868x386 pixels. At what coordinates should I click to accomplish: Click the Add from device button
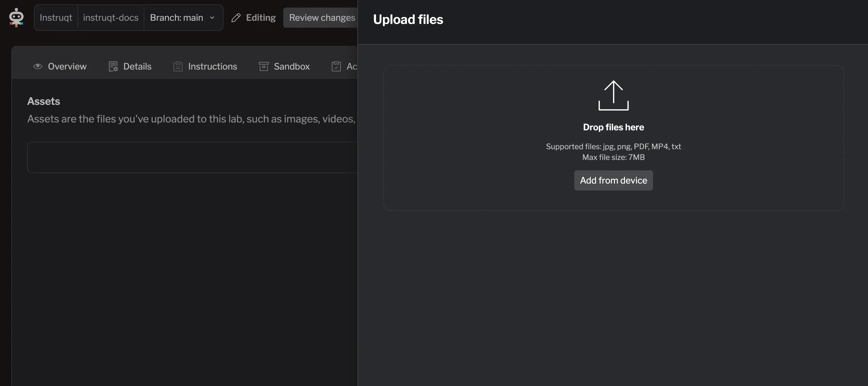tap(613, 180)
